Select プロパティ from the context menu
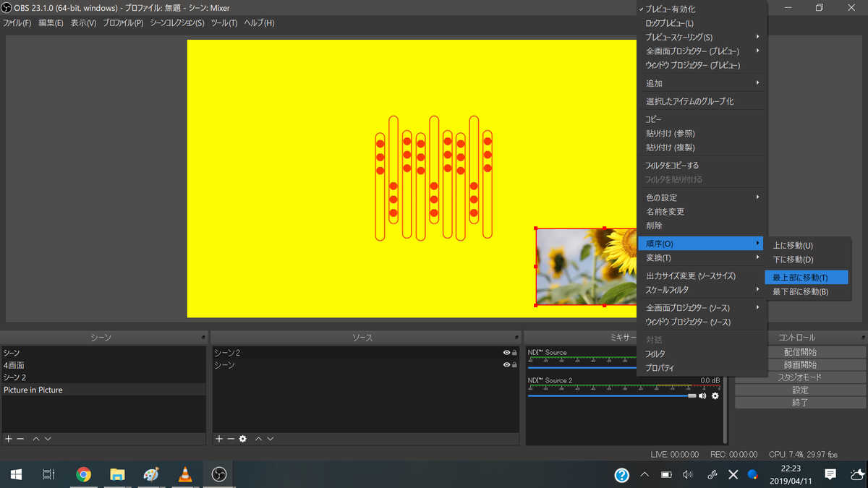The width and height of the screenshot is (868, 488). pyautogui.click(x=702, y=368)
